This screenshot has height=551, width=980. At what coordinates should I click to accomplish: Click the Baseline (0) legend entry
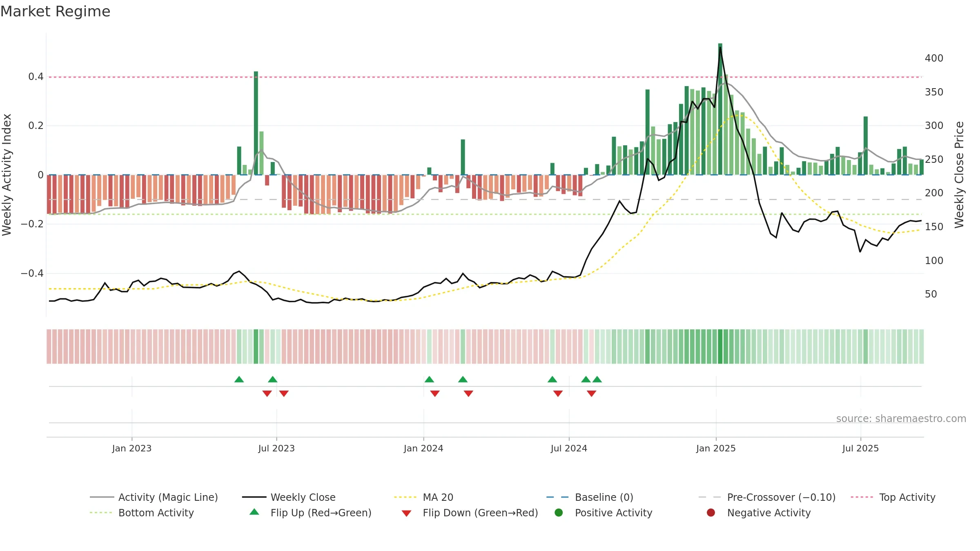point(590,497)
